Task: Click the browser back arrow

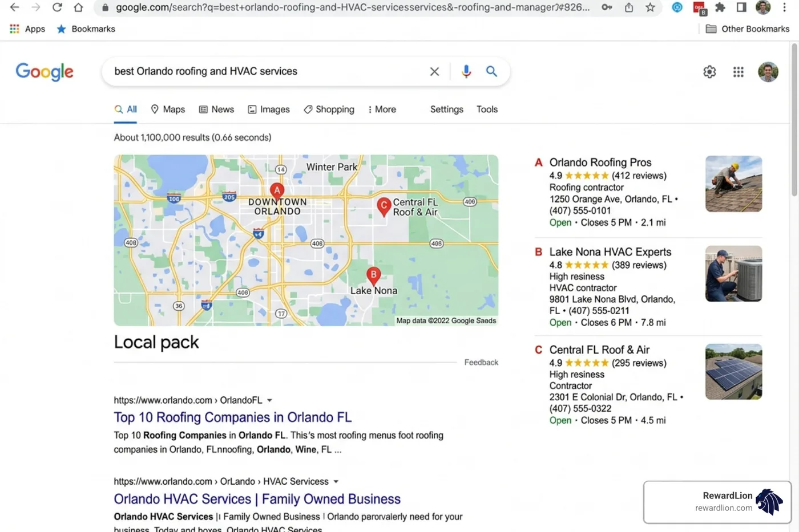Action: coord(14,7)
